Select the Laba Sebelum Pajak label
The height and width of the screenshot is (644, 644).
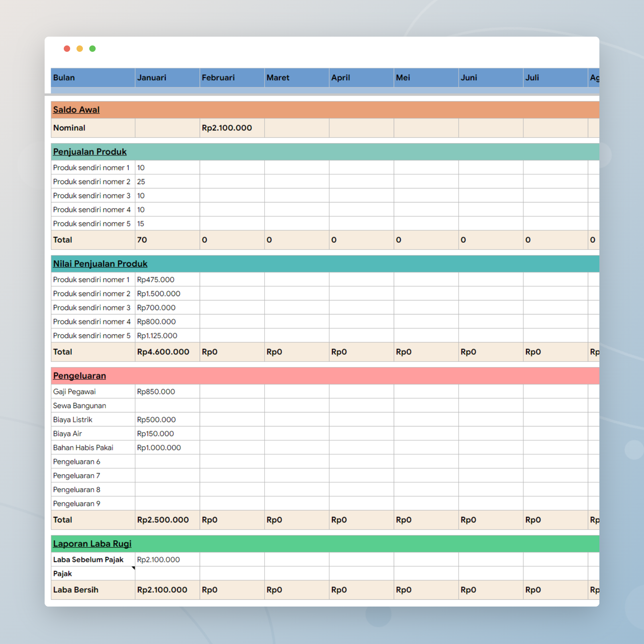click(x=93, y=560)
